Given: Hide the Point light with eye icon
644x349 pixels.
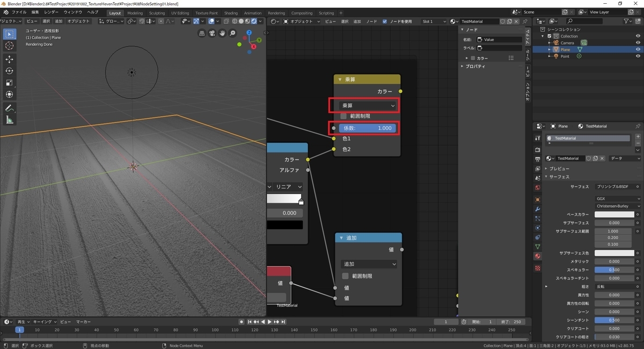Looking at the screenshot, I should tap(638, 56).
